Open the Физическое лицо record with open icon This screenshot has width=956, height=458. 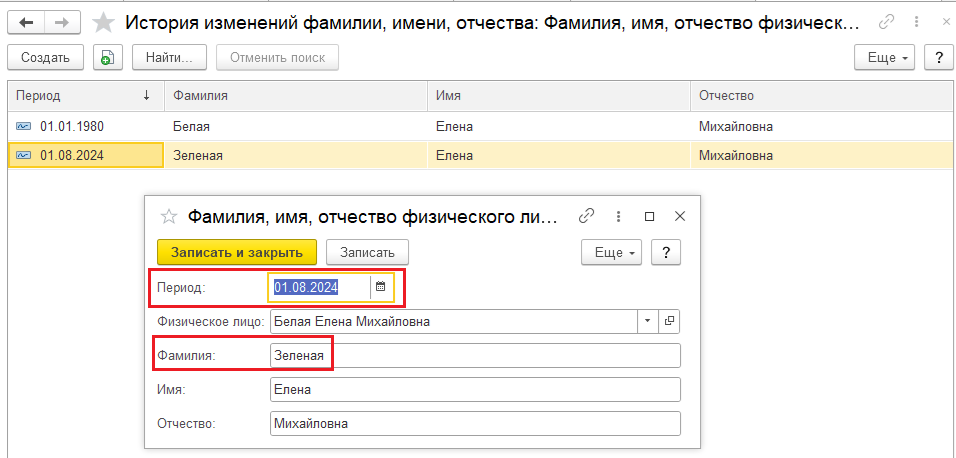pyautogui.click(x=669, y=321)
